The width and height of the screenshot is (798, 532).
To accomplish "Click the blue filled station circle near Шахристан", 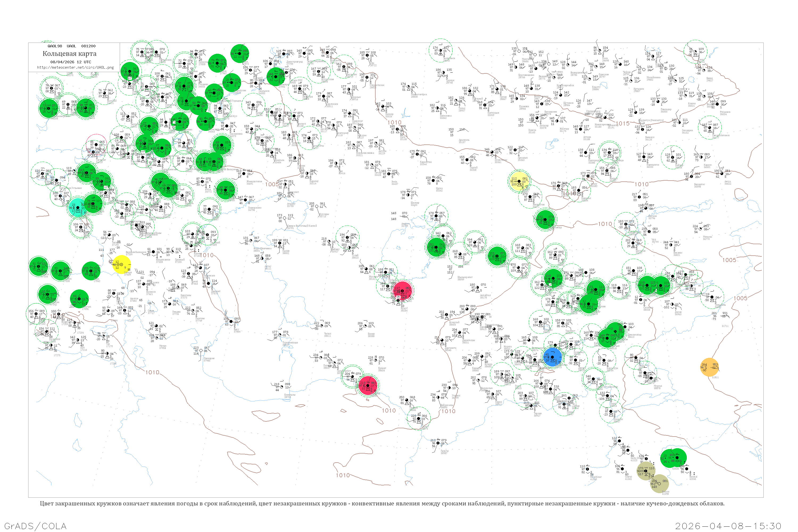I will pyautogui.click(x=552, y=357).
